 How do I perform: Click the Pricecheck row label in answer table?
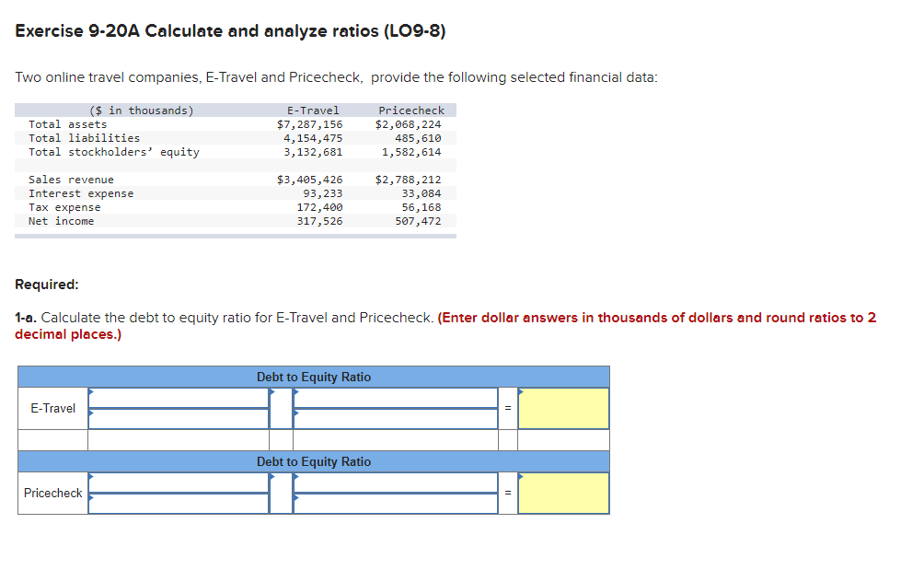tap(53, 494)
